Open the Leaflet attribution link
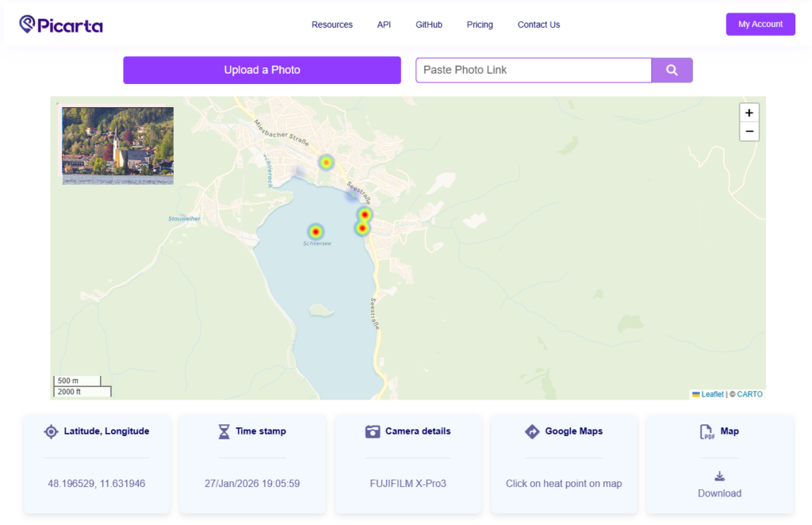812x525 pixels. (712, 394)
